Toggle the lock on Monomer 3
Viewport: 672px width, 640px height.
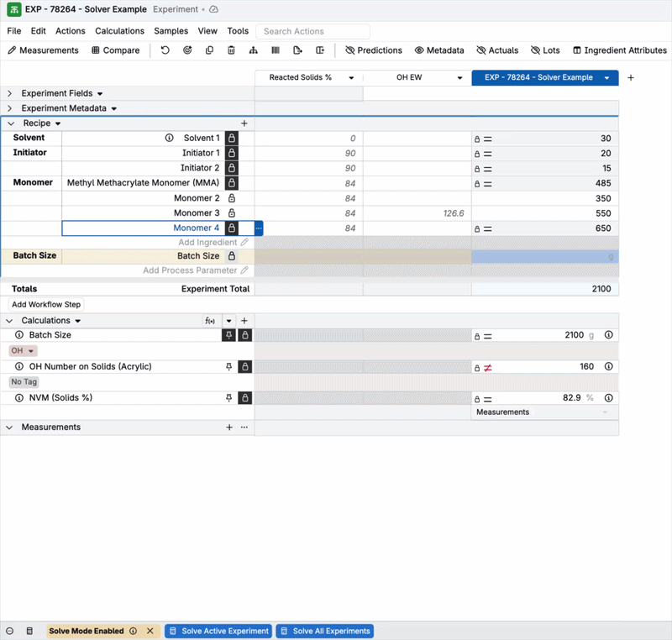(x=232, y=212)
